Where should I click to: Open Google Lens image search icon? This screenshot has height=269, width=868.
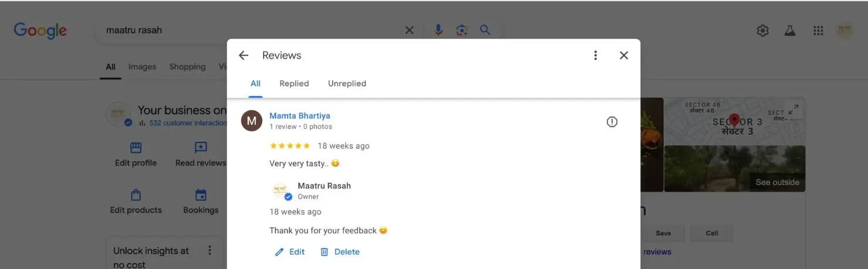coord(461,30)
